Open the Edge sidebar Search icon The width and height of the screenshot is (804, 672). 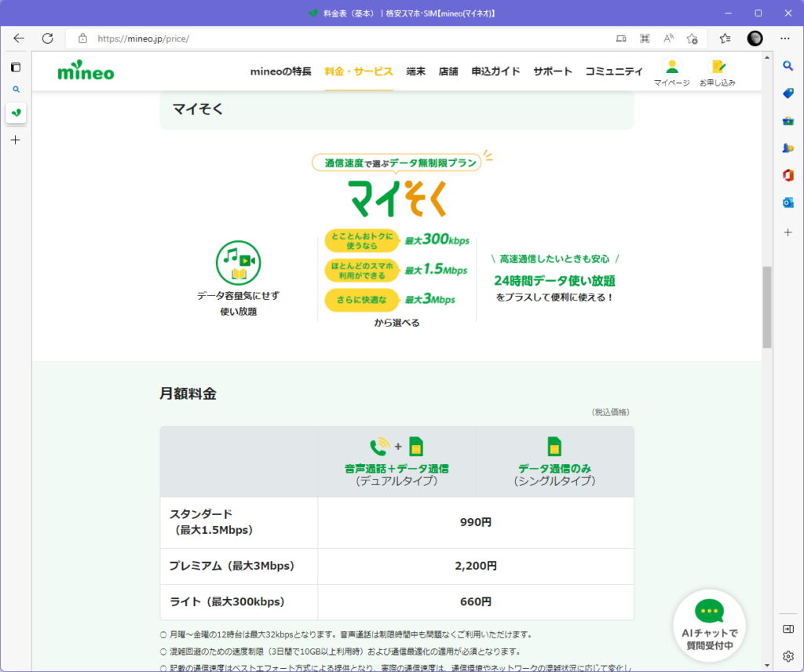pos(788,66)
